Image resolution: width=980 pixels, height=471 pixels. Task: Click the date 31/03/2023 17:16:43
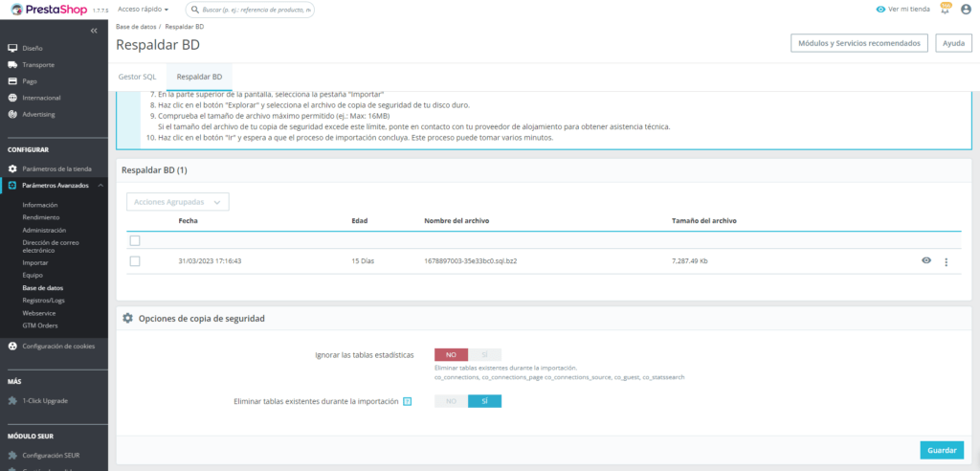[210, 261]
